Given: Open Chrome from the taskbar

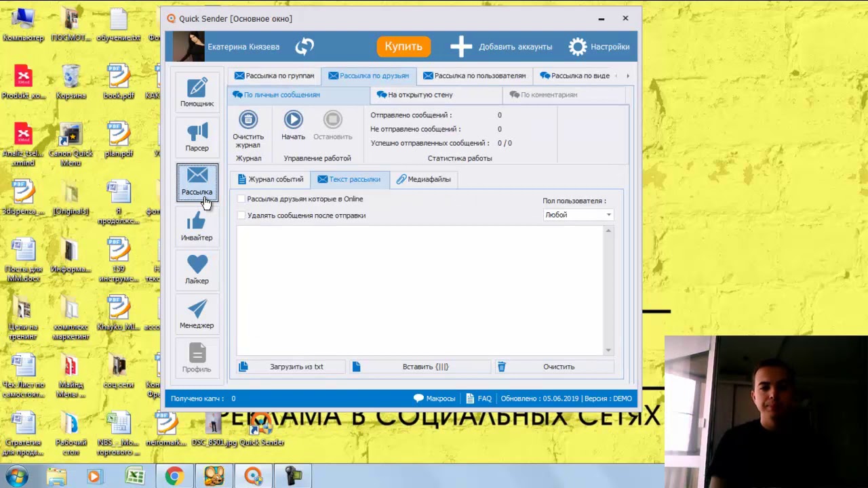Looking at the screenshot, I should [174, 476].
